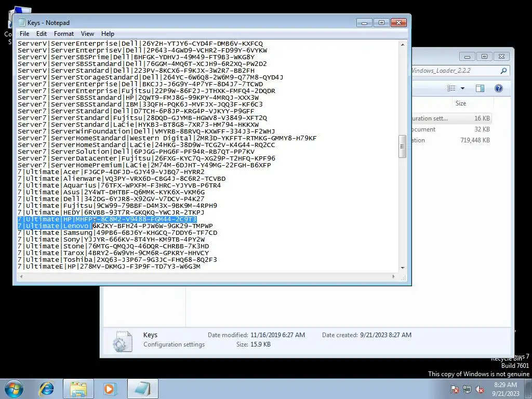Click the highlighted Ultimate HP key line
This screenshot has height=399, width=532.
107,219
